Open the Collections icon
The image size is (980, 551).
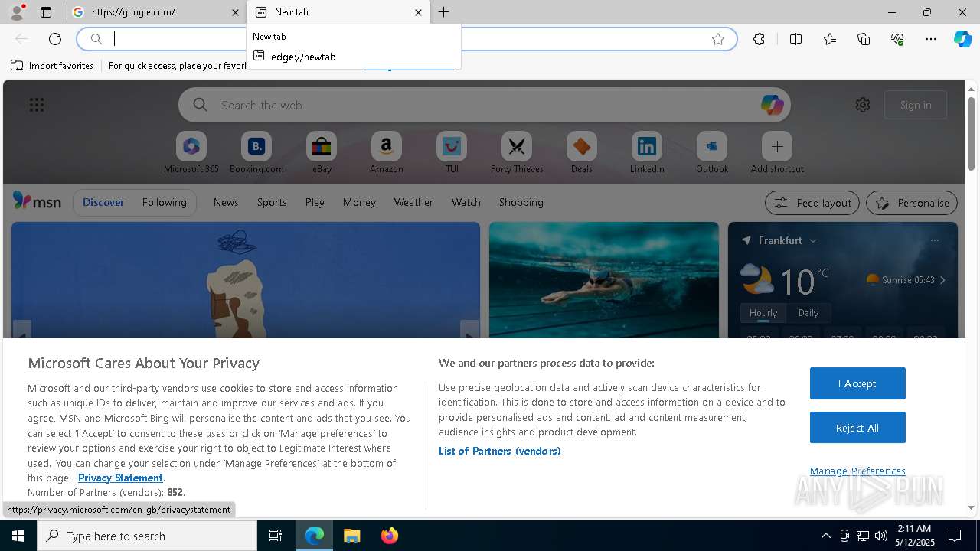point(864,39)
